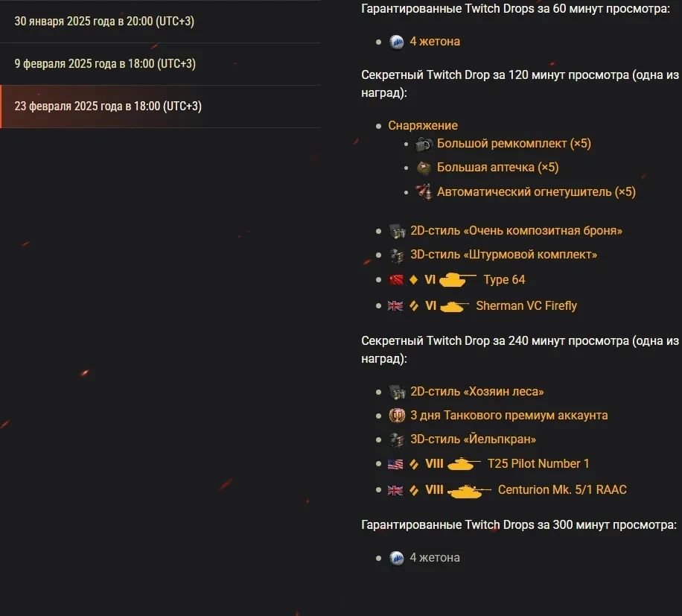Open the first 4 жетона link

[435, 42]
